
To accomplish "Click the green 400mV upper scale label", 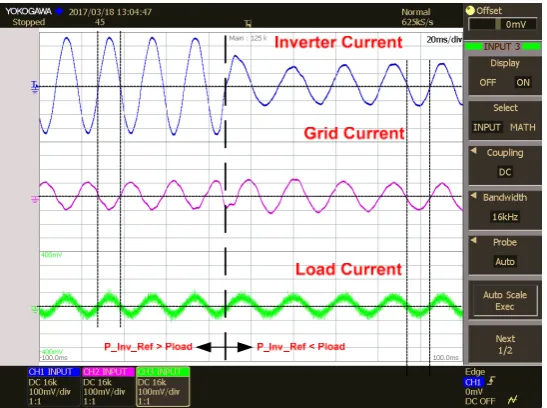I will [52, 255].
